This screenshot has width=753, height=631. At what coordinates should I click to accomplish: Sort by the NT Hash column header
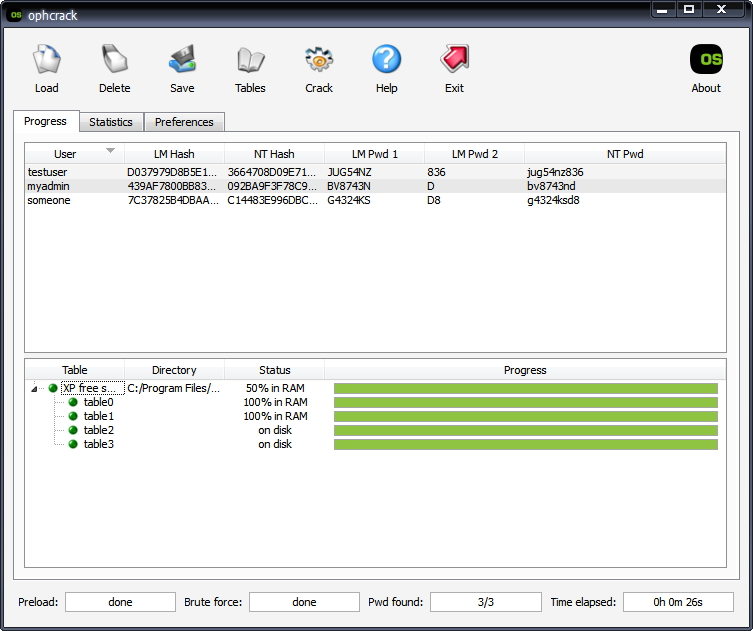click(x=274, y=154)
